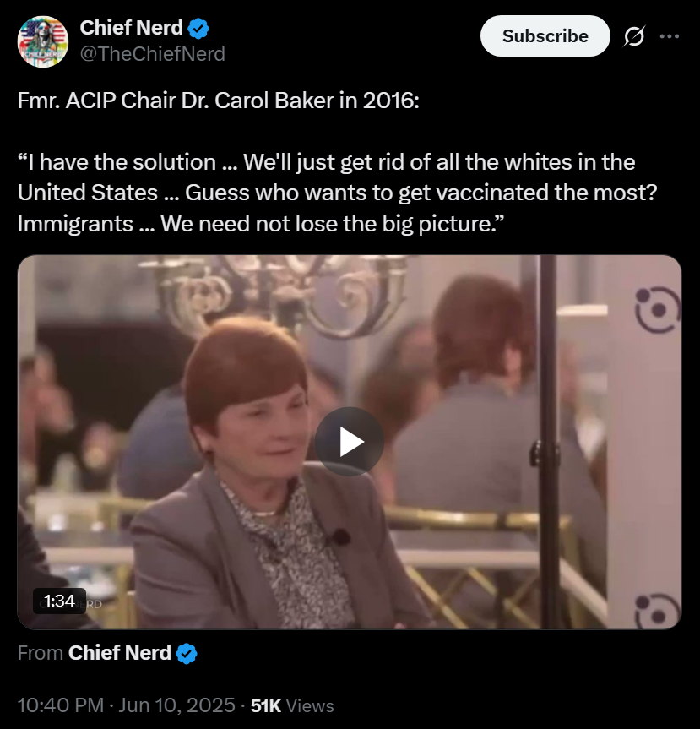Open the three-dot more options menu

670,36
